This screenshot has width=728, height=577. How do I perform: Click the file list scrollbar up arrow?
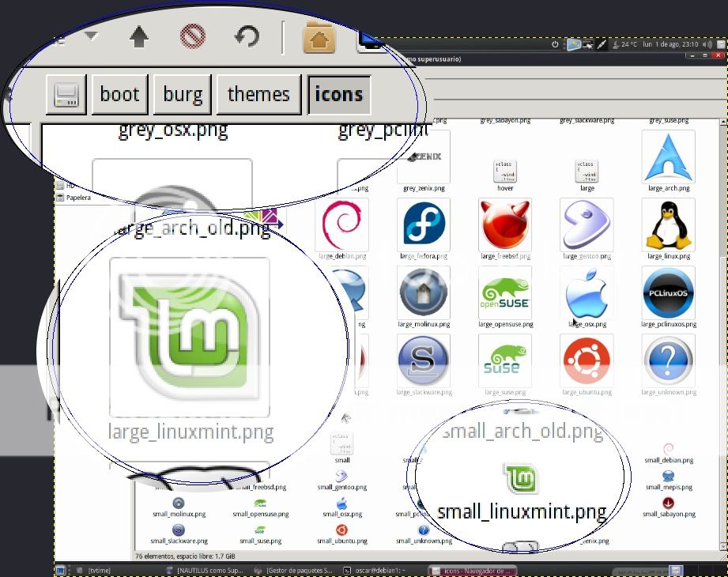click(x=723, y=122)
